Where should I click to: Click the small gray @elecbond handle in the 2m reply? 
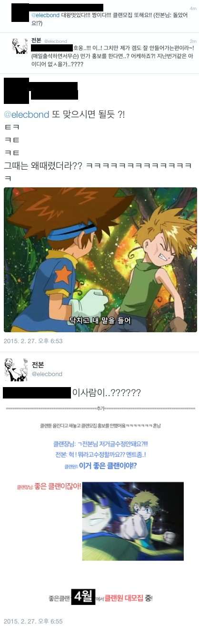coord(56,41)
